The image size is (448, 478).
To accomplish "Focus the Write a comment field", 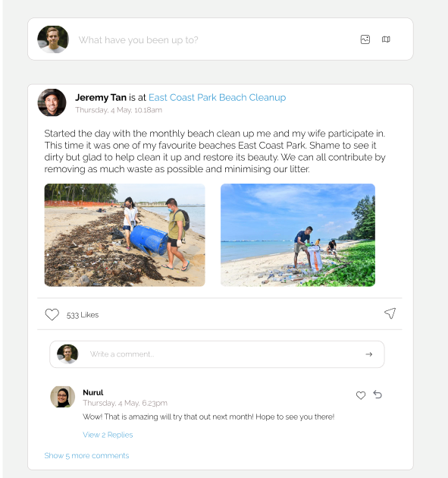I will pyautogui.click(x=217, y=354).
